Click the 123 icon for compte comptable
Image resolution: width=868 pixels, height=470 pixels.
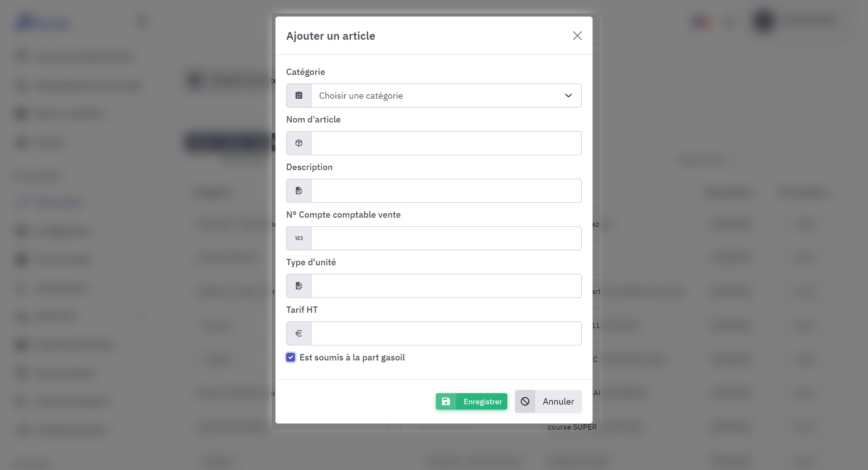299,238
